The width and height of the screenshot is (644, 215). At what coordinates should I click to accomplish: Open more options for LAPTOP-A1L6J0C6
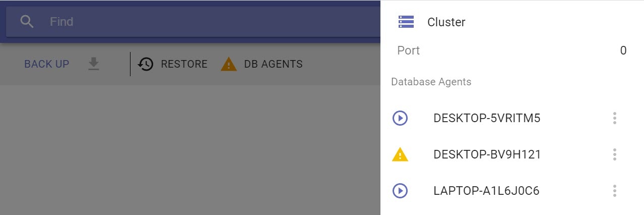(614, 191)
